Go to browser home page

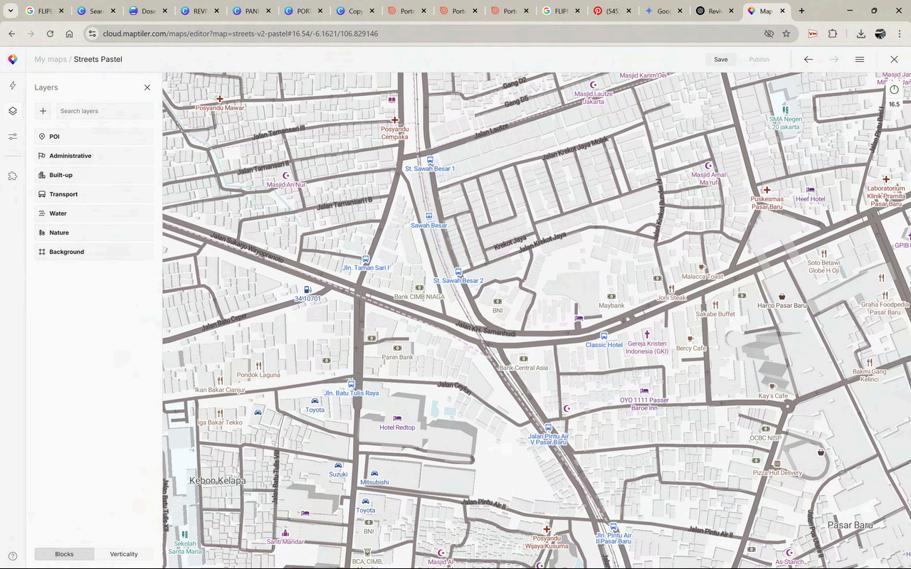[x=69, y=34]
